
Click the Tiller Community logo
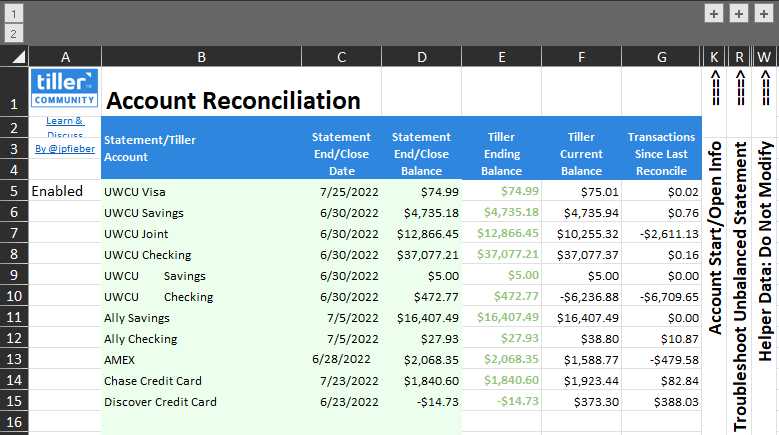tap(65, 88)
